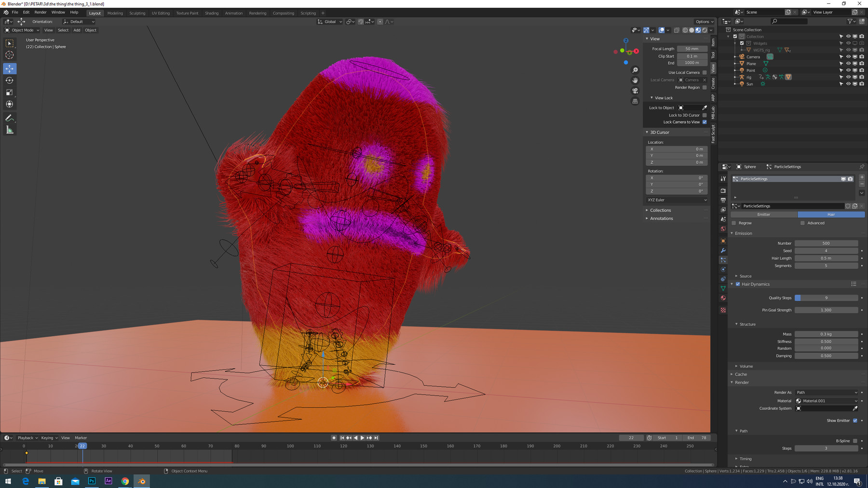The height and width of the screenshot is (488, 868).
Task: Adjust the Quality Steps slider
Action: tap(826, 298)
